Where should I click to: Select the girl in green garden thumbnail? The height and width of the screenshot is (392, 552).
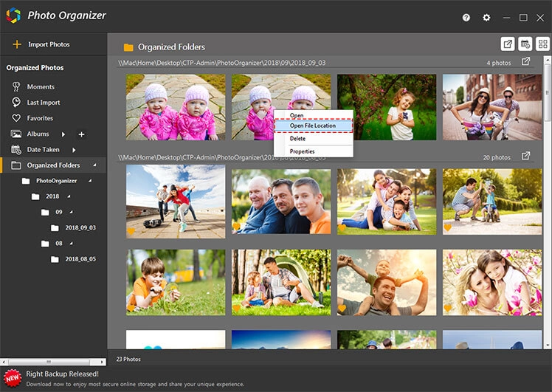pyautogui.click(x=387, y=107)
